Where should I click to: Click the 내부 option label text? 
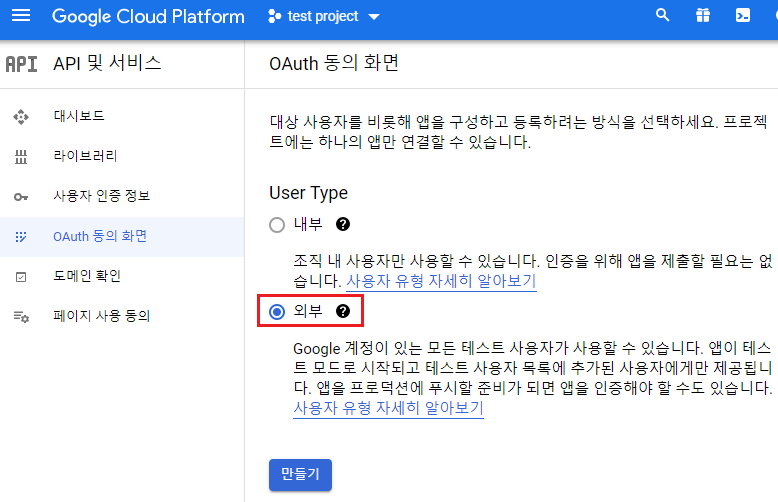click(x=308, y=224)
